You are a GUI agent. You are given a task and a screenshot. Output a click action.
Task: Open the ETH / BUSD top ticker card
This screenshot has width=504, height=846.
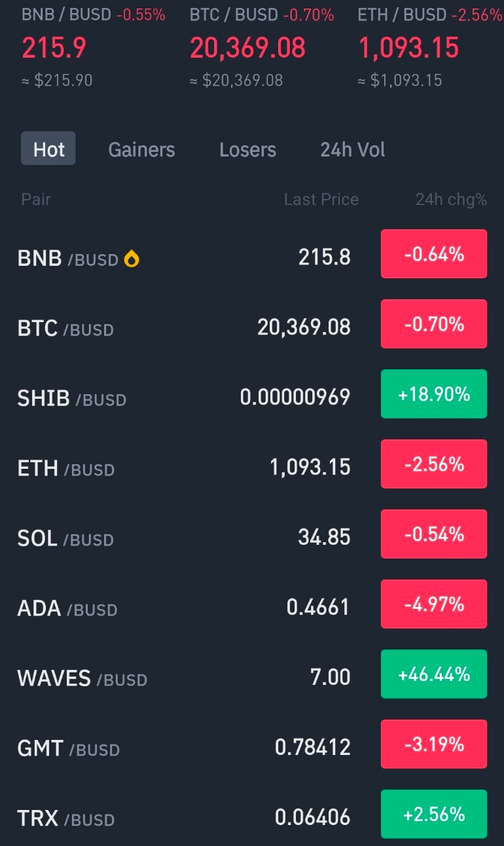tap(430, 48)
